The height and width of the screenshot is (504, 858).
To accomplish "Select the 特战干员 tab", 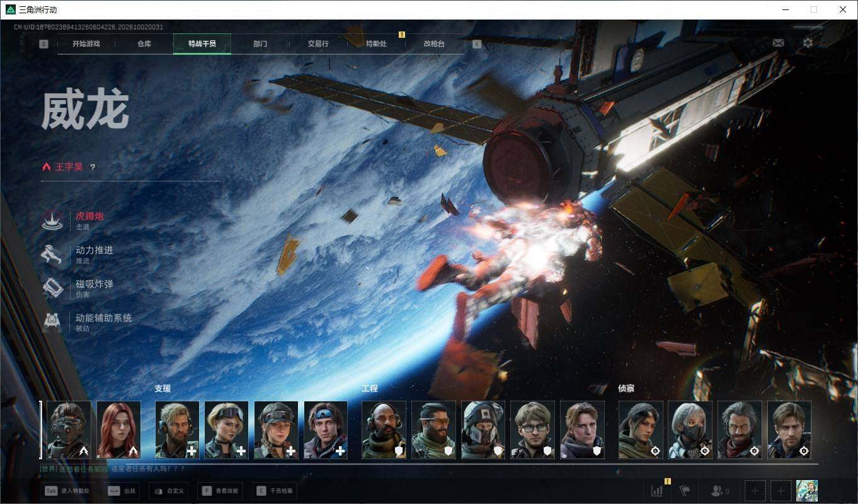I will (x=202, y=44).
